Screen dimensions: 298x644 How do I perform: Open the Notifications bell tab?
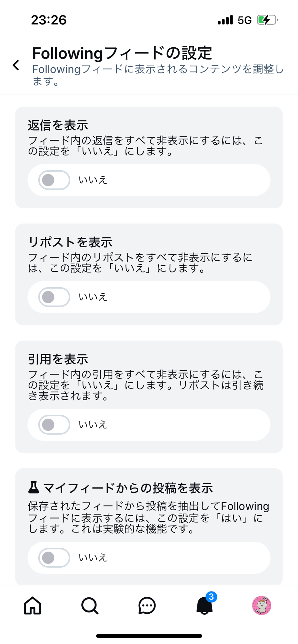[x=204, y=606]
